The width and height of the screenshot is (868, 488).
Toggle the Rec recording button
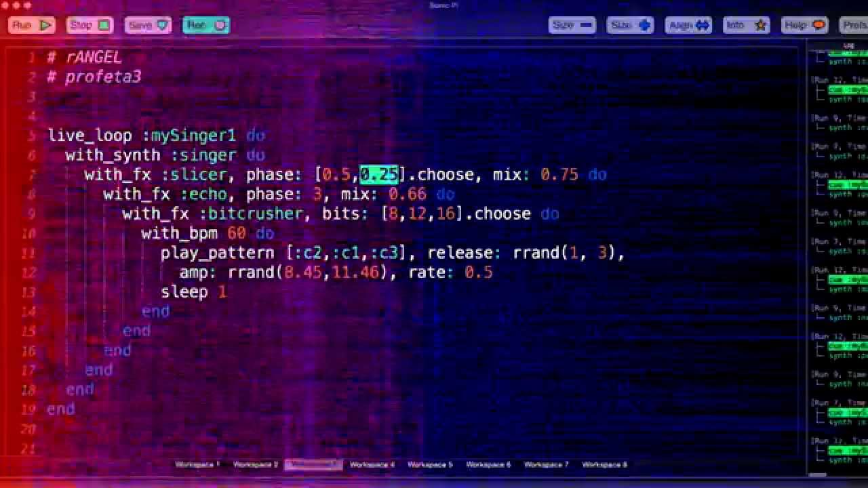pyautogui.click(x=206, y=26)
